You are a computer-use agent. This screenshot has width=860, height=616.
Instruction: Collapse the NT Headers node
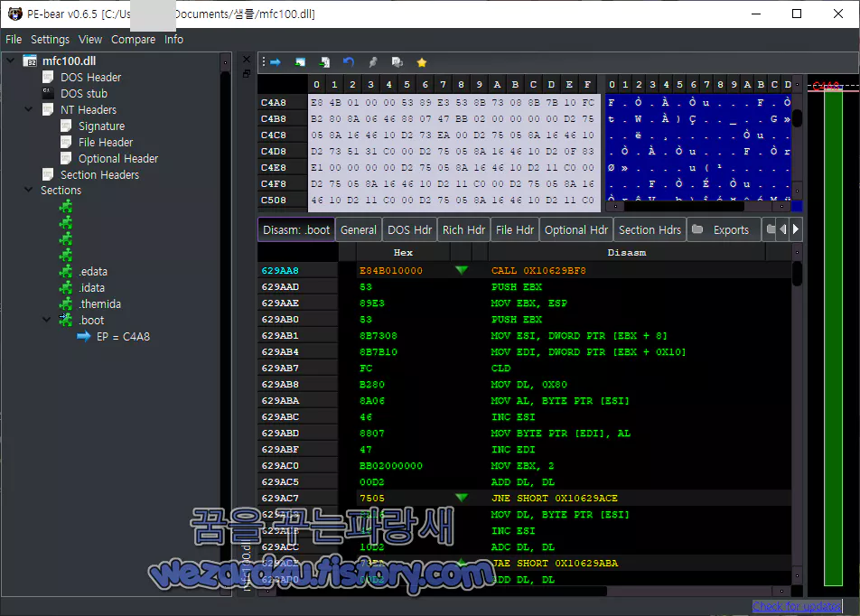coord(29,109)
